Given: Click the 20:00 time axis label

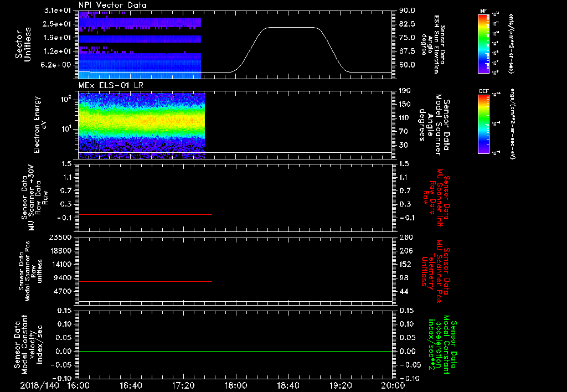Looking at the screenshot, I should coord(393,385).
